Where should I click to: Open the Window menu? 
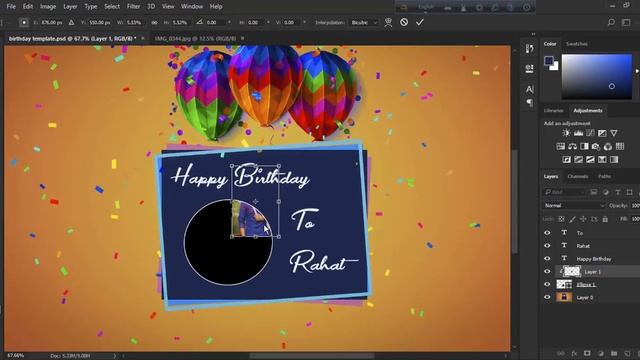point(192,7)
